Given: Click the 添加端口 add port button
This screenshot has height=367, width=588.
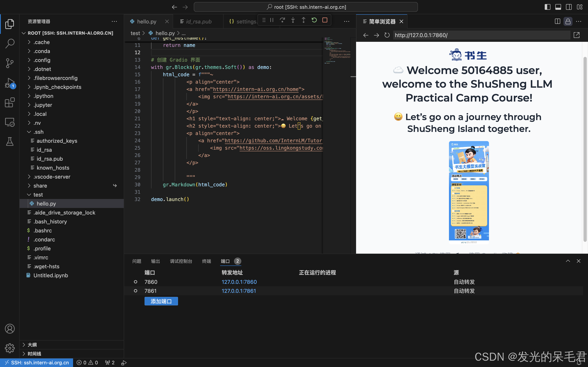Looking at the screenshot, I should (x=161, y=301).
